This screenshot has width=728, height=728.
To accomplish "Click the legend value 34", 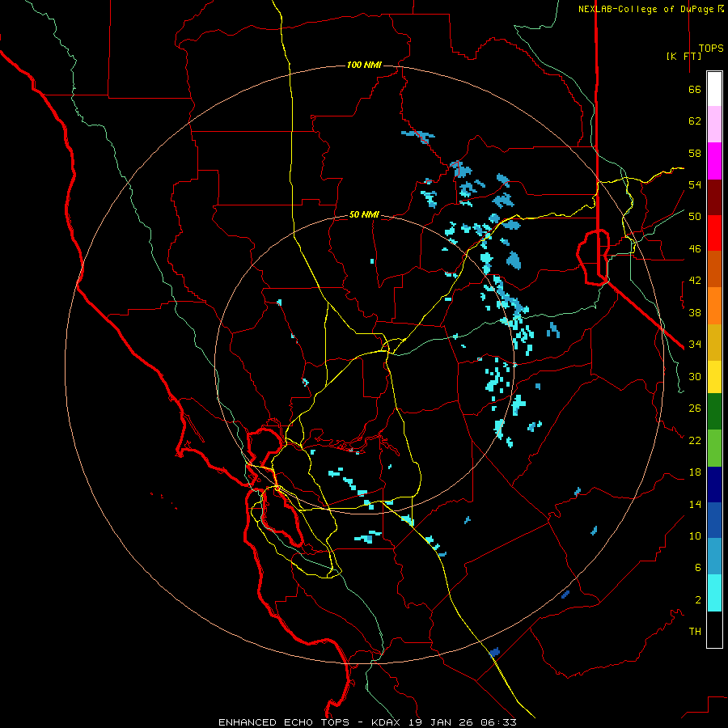I will coord(695,345).
